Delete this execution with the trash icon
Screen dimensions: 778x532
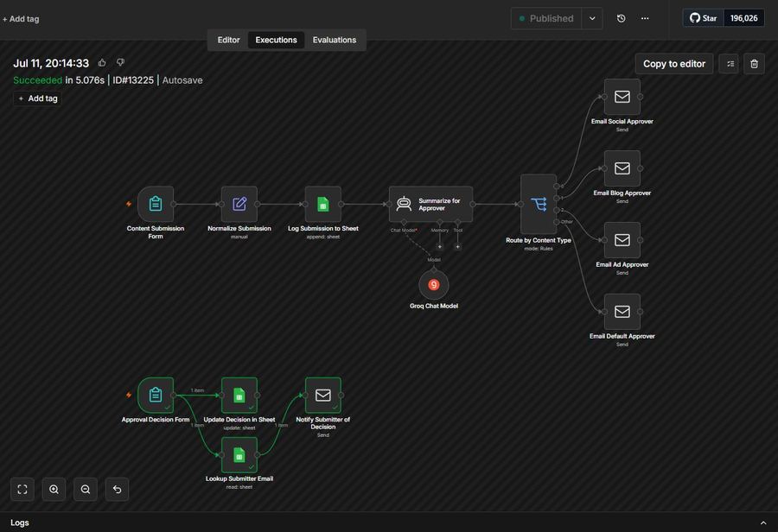pos(754,63)
